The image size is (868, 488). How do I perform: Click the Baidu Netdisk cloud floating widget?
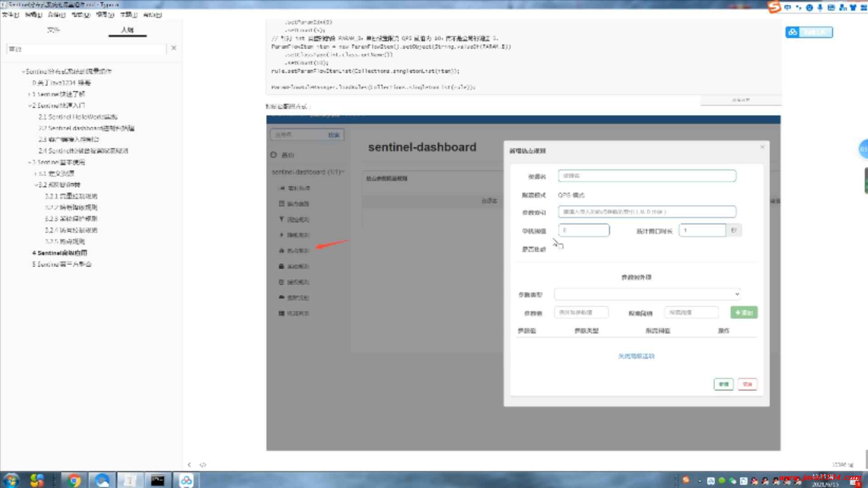tap(809, 32)
